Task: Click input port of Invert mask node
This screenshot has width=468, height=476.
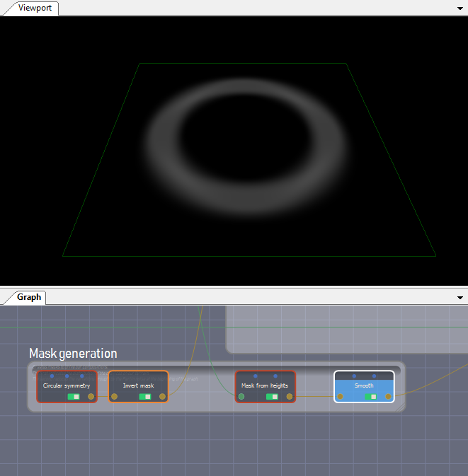Action: point(114,397)
